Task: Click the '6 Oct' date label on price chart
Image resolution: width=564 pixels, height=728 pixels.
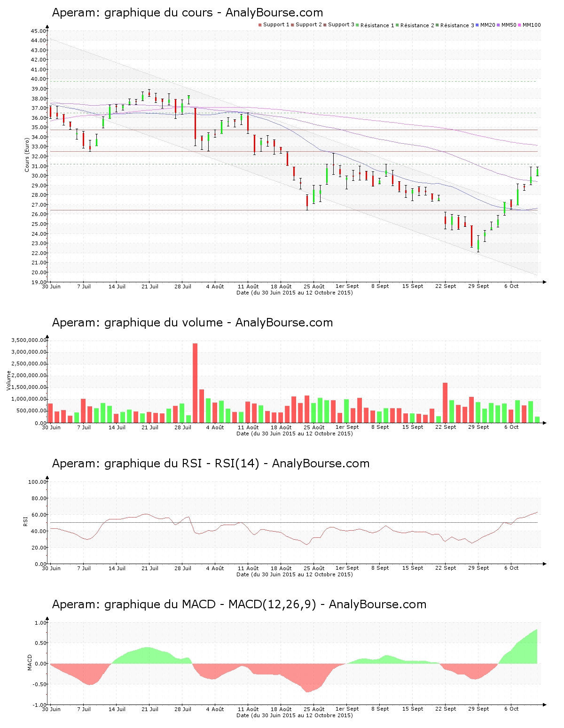Action: (x=511, y=287)
